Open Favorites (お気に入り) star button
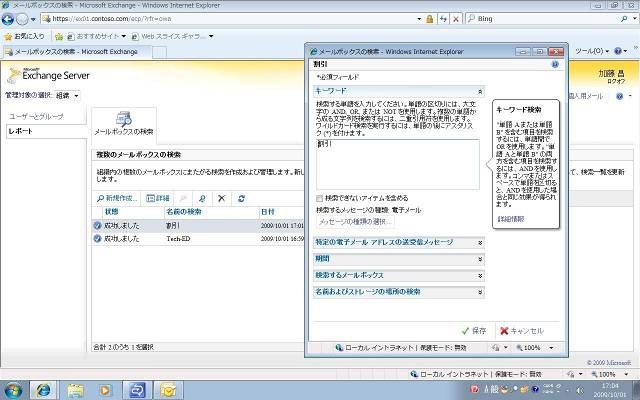Image resolution: width=640 pixels, height=400 pixels. [x=24, y=36]
